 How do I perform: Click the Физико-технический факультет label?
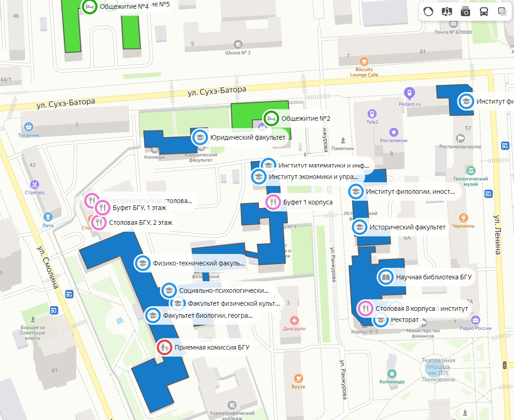(x=198, y=263)
